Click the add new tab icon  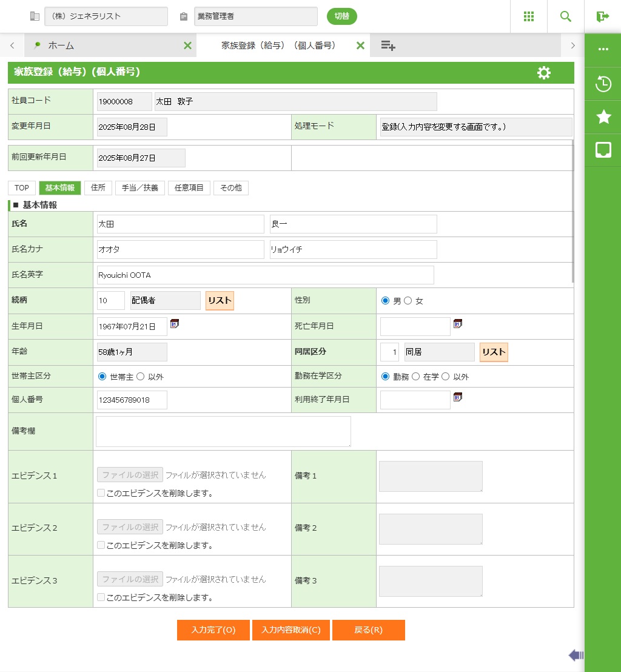point(388,45)
